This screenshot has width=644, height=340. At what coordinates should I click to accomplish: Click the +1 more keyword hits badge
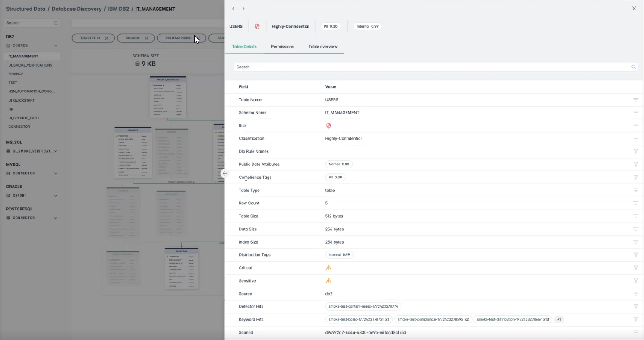559,320
